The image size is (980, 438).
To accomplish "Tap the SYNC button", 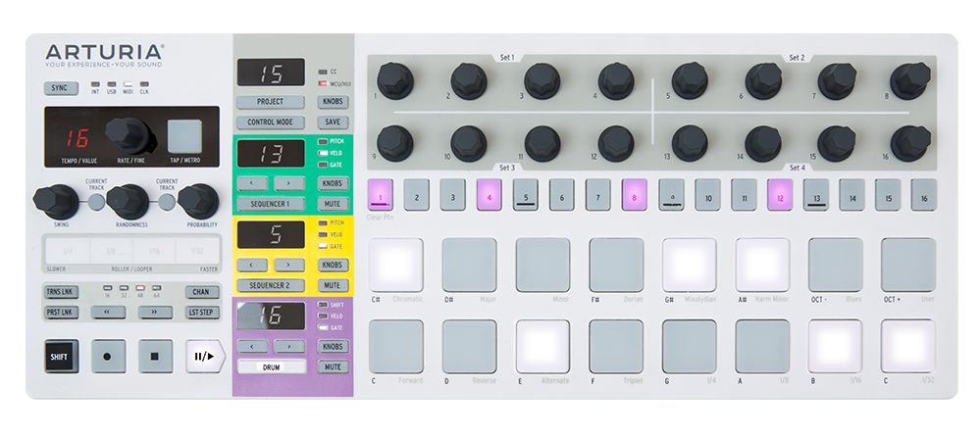I will pyautogui.click(x=61, y=88).
